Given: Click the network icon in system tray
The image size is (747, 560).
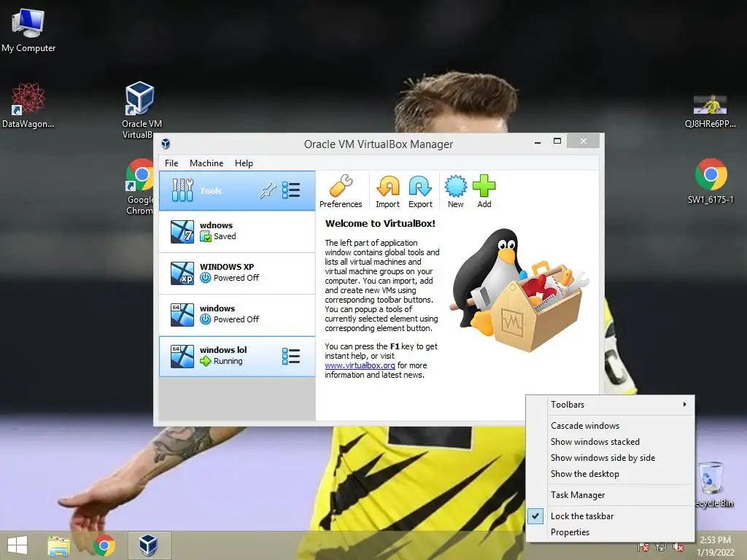Looking at the screenshot, I should click(x=661, y=547).
